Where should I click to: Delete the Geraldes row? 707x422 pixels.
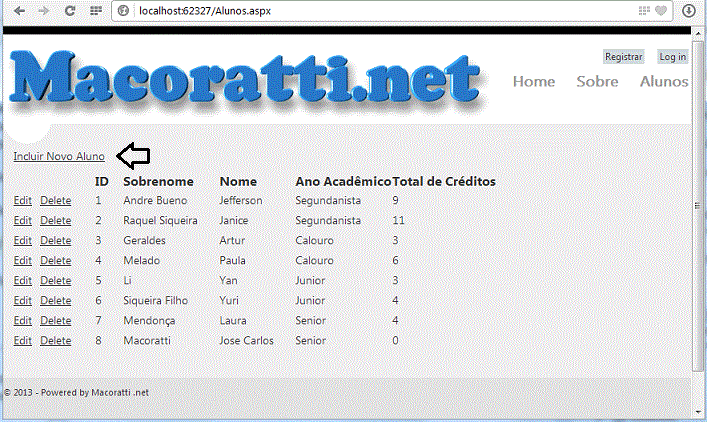[55, 240]
